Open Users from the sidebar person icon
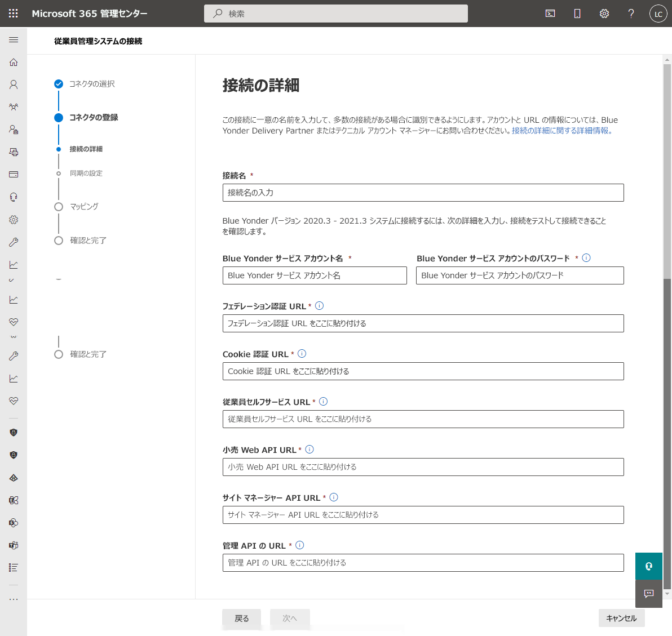The width and height of the screenshot is (672, 636). tap(14, 84)
